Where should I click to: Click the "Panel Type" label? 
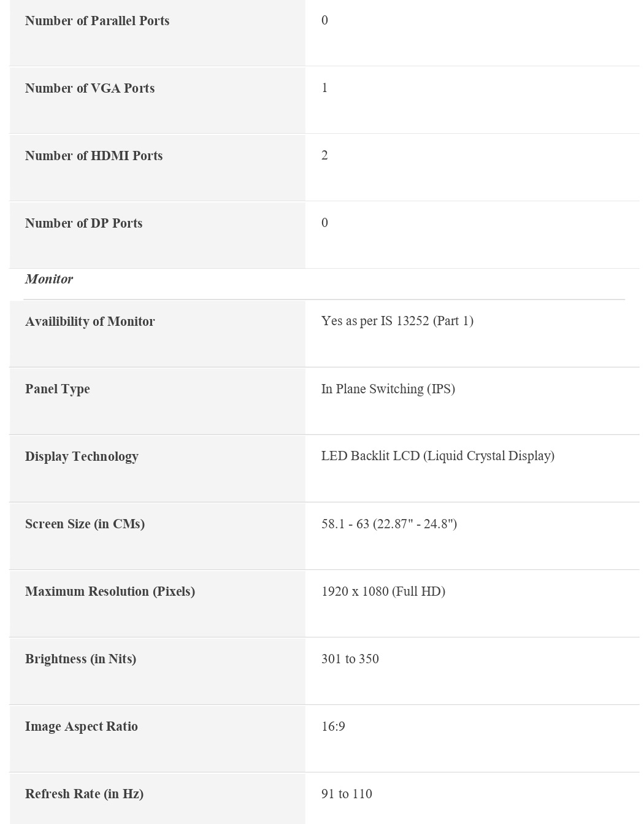point(57,389)
